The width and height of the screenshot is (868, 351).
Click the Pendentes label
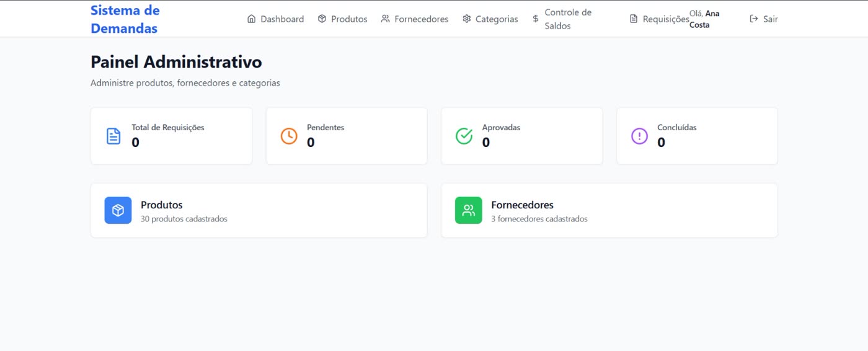coord(325,127)
